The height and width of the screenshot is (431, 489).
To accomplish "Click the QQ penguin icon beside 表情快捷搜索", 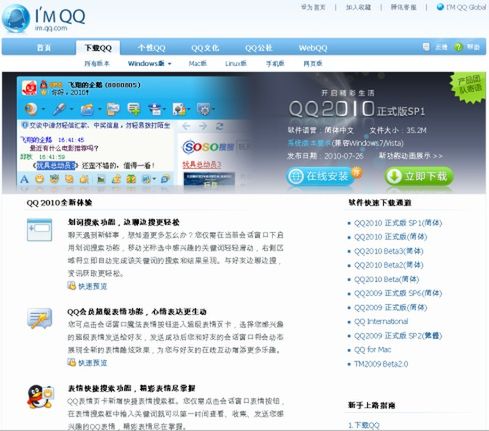I will [x=40, y=397].
